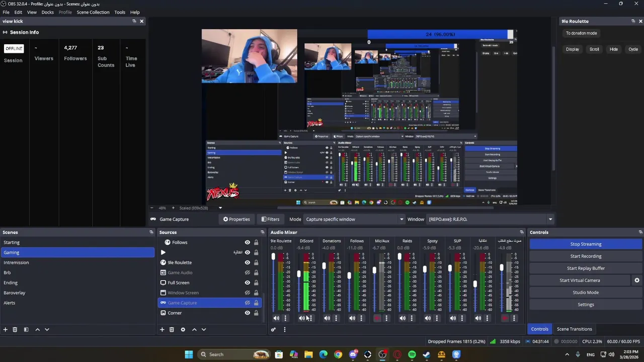
Task: Hide the Full Screen source
Action: click(247, 283)
